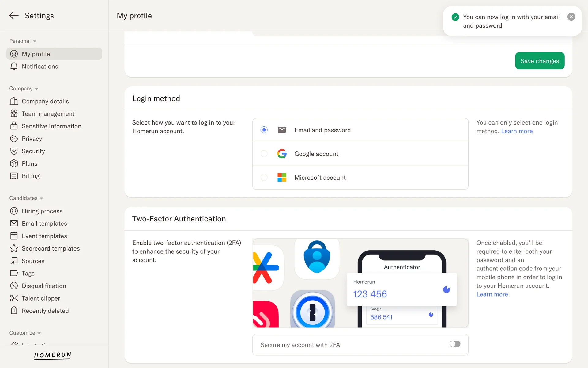
Task: Click the Talent clipper scissors icon
Action: point(14,298)
